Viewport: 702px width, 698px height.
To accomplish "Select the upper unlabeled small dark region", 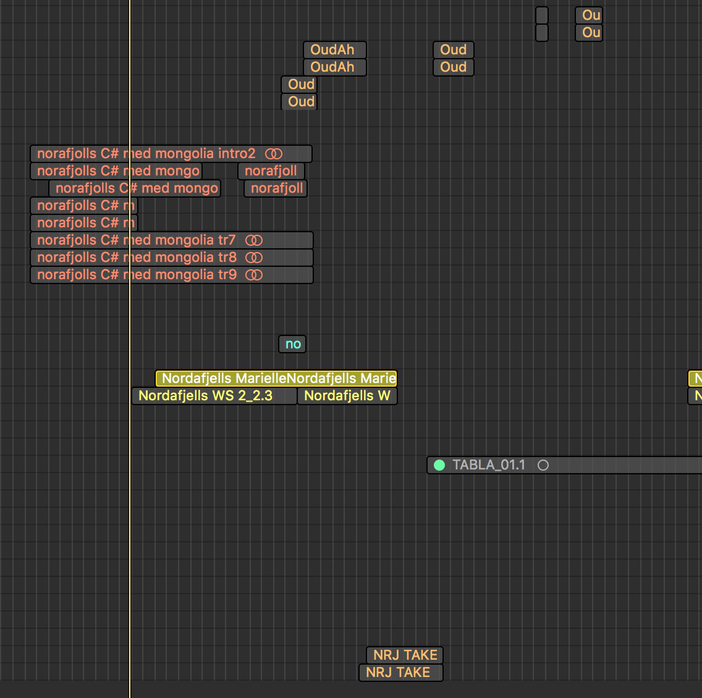I will pos(542,15).
